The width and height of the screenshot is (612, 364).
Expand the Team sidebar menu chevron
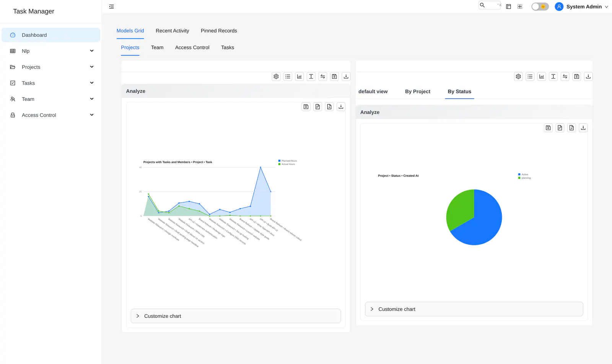pyautogui.click(x=92, y=99)
